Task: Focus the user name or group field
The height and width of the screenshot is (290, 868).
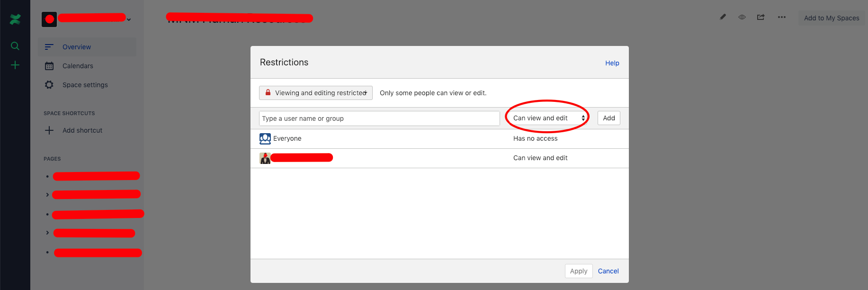Action: pyautogui.click(x=379, y=118)
